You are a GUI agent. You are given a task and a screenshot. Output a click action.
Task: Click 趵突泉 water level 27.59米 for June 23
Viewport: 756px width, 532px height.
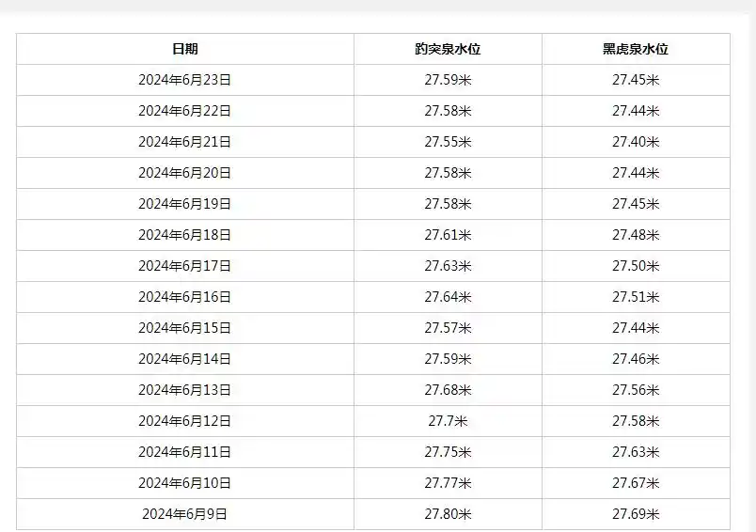click(x=448, y=80)
